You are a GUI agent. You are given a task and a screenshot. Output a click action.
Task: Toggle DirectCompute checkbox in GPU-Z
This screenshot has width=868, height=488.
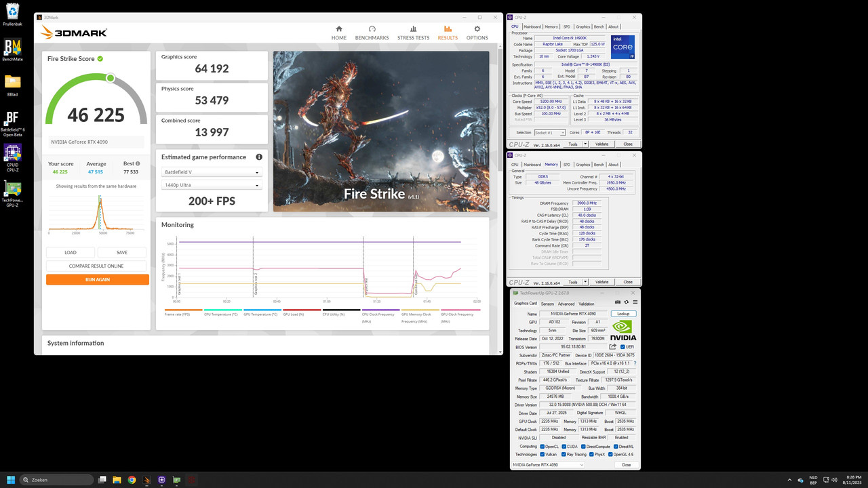[583, 446]
